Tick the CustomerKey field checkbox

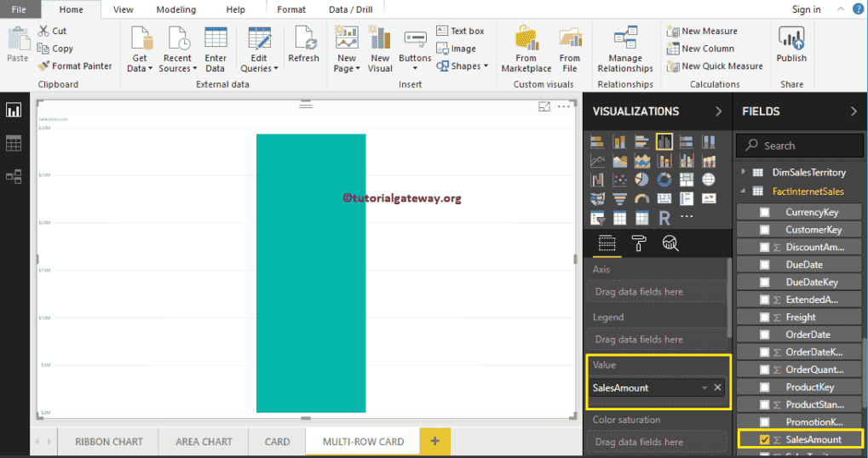pyautogui.click(x=764, y=230)
